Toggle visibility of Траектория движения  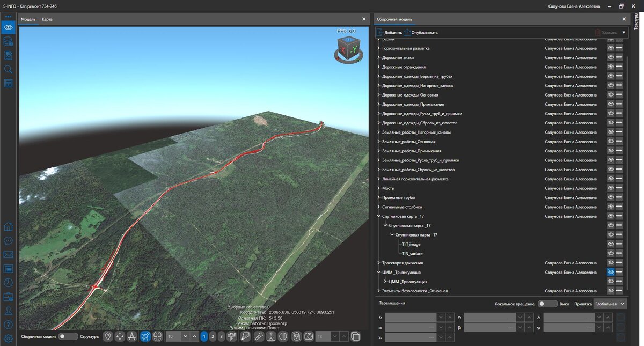click(611, 263)
